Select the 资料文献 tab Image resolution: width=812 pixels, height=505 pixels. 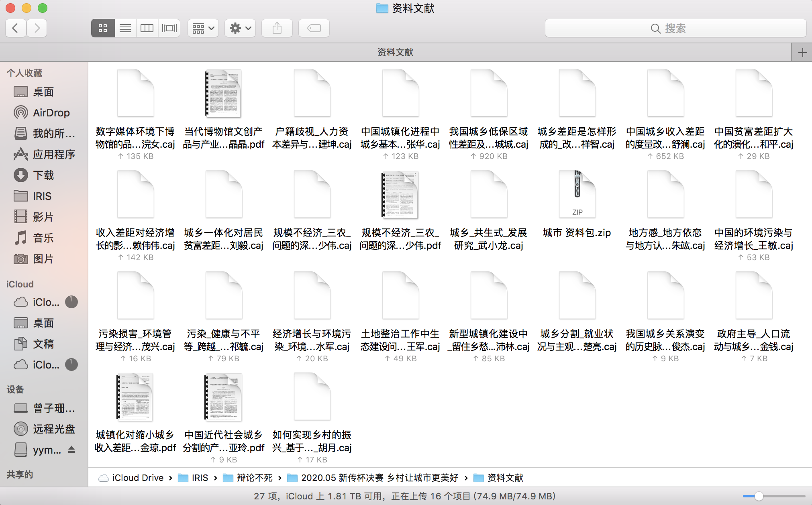pyautogui.click(x=395, y=53)
